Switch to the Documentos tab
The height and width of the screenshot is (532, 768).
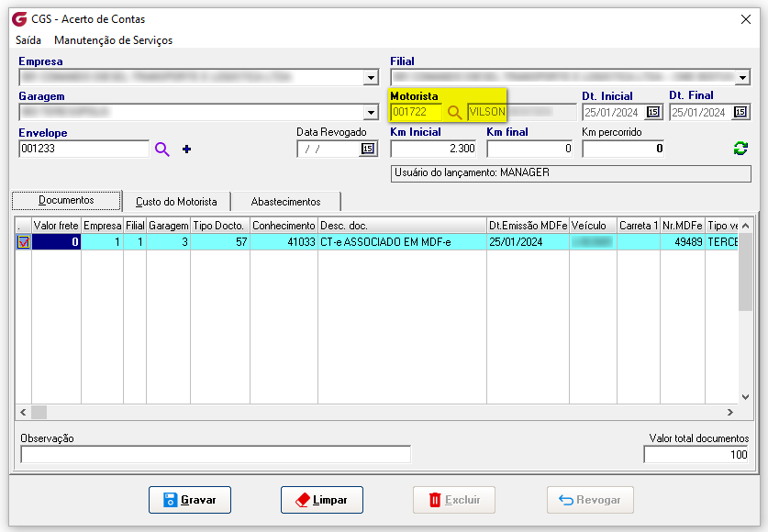pyautogui.click(x=66, y=200)
